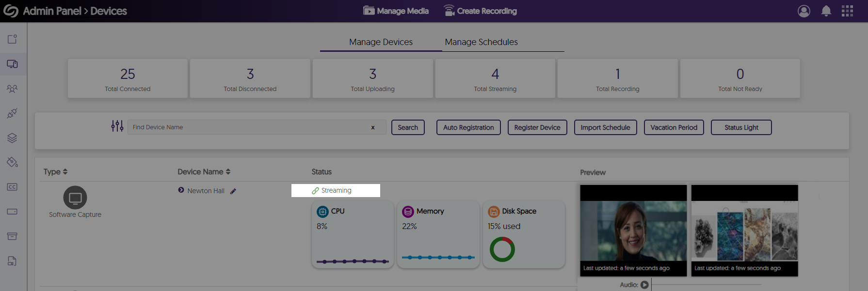Open the collage screen preview thumbnail
Screen dimensions: 868x291
pyautogui.click(x=744, y=230)
